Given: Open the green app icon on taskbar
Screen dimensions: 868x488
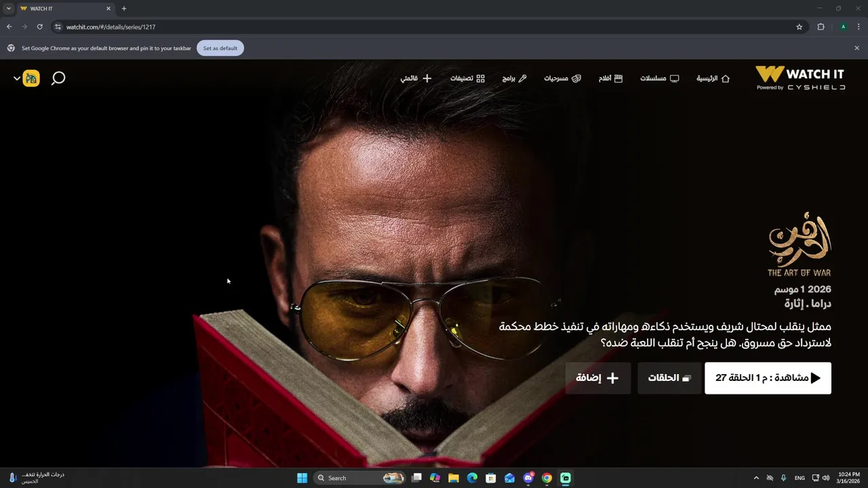Looking at the screenshot, I should 566,478.
